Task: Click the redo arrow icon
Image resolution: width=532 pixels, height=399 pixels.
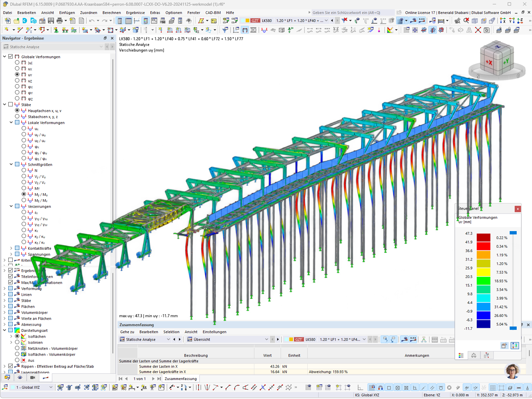Action: (104, 21)
